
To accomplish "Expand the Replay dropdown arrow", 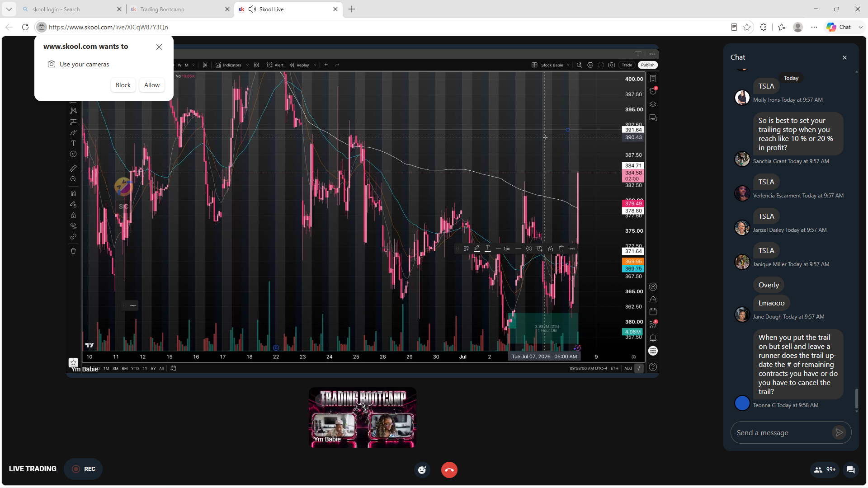I will (x=315, y=65).
